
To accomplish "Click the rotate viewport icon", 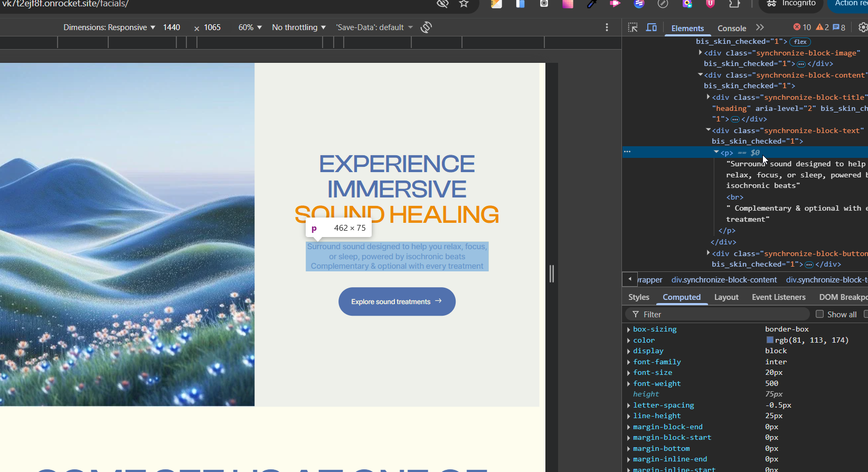I will (426, 27).
